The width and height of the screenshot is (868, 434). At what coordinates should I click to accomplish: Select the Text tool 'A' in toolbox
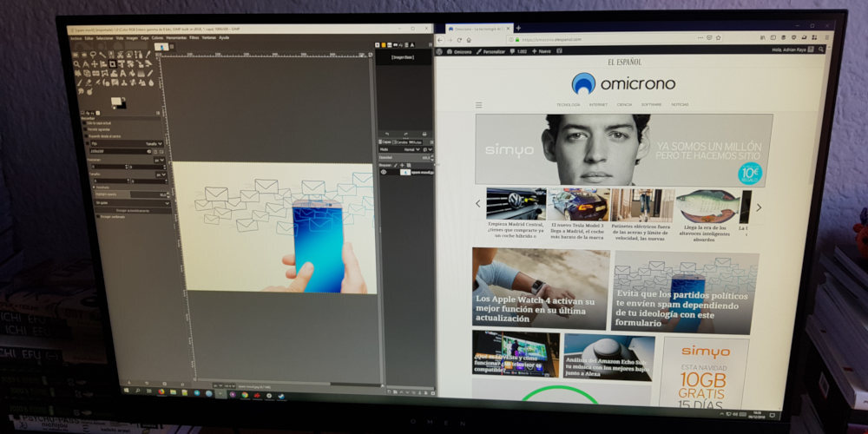coord(123,73)
